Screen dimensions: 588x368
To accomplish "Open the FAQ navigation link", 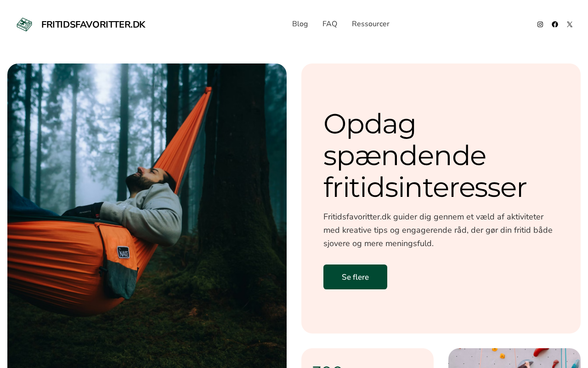I will point(330,24).
